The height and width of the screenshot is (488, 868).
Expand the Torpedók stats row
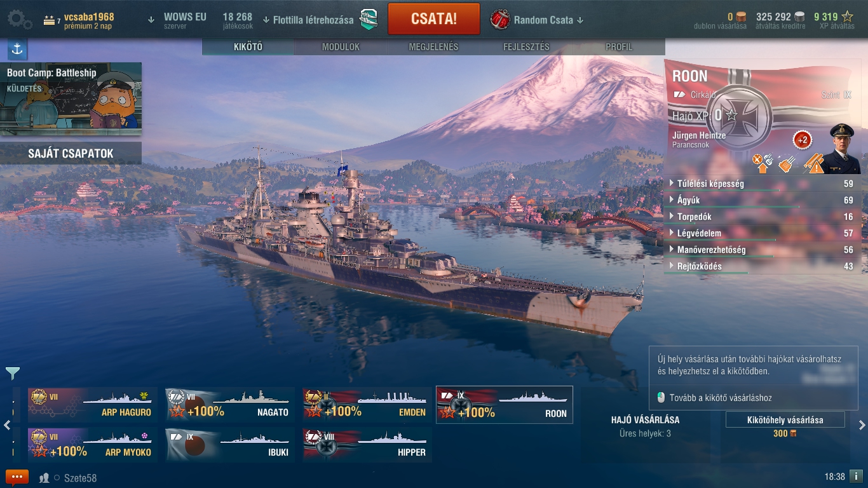[x=763, y=217]
